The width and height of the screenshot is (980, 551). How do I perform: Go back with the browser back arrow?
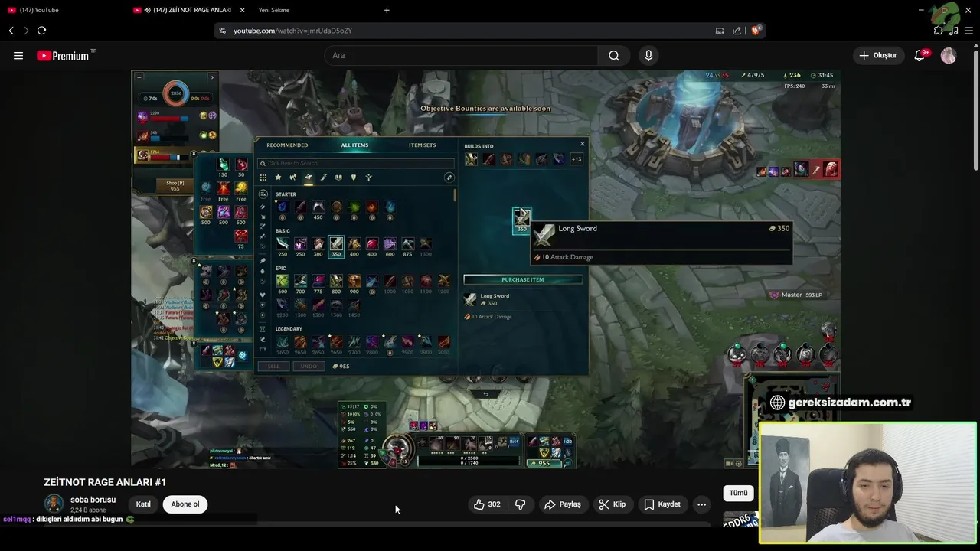point(11,31)
